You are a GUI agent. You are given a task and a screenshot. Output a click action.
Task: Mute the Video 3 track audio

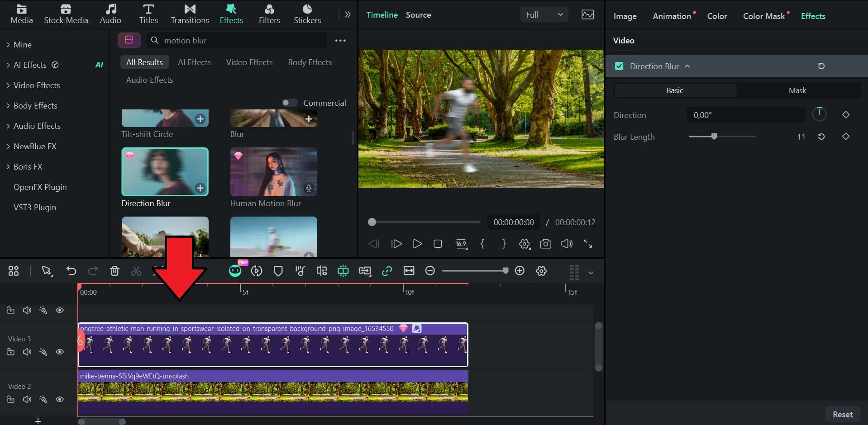click(x=27, y=352)
